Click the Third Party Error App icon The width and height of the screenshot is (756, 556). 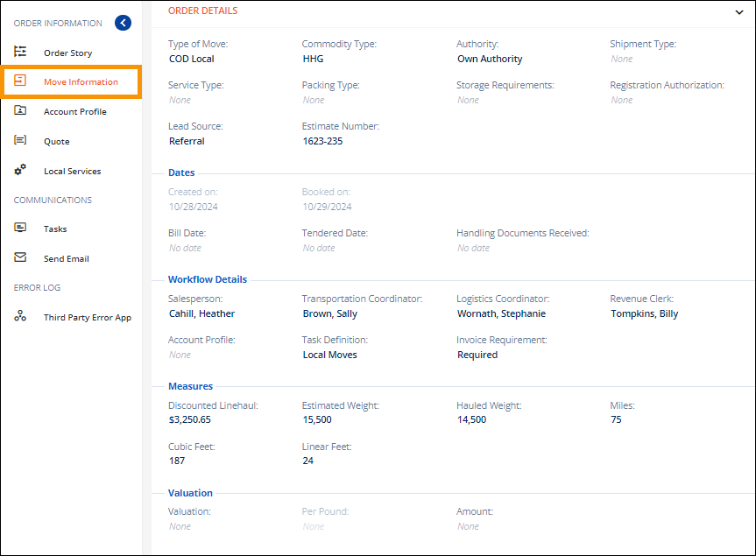[x=20, y=317]
